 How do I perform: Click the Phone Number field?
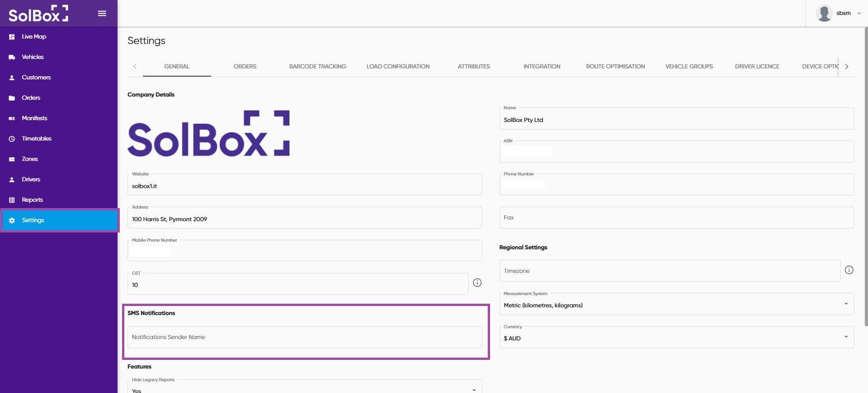point(677,185)
